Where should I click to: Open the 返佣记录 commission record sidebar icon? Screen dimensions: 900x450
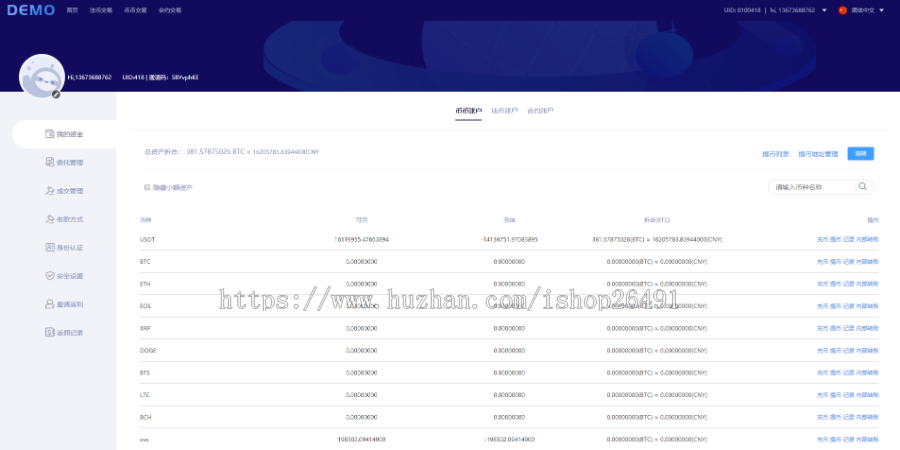tap(49, 332)
